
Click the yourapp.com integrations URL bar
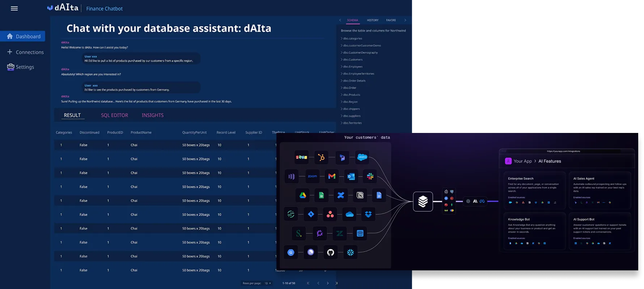click(563, 151)
